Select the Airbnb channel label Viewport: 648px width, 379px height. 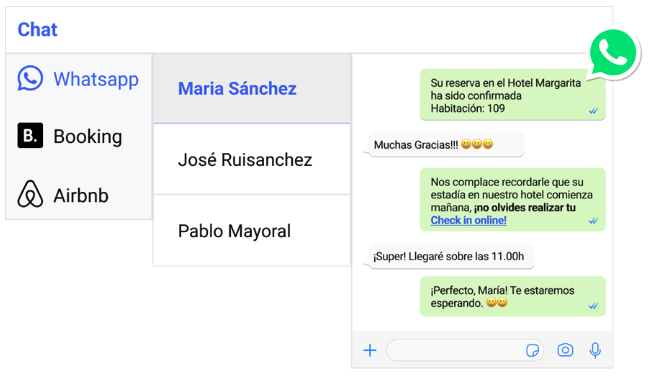coord(81,195)
